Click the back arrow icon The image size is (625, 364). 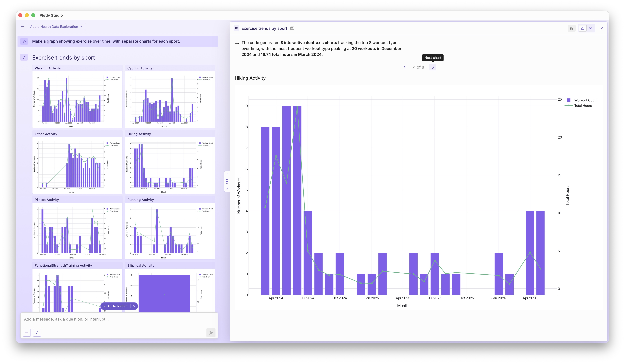(x=22, y=27)
